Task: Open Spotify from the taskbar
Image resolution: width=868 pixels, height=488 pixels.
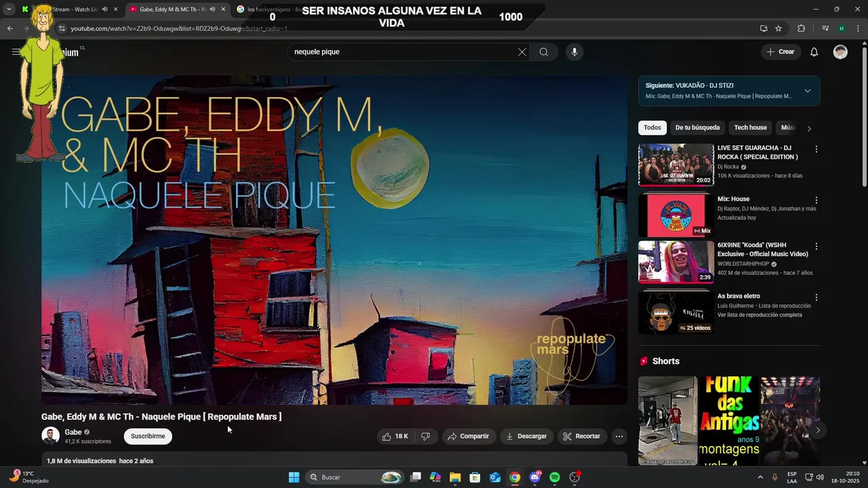Action: coord(555,477)
